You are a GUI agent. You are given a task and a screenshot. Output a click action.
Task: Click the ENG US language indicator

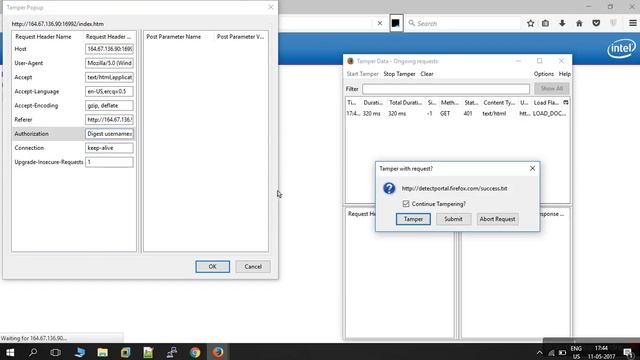click(576, 352)
